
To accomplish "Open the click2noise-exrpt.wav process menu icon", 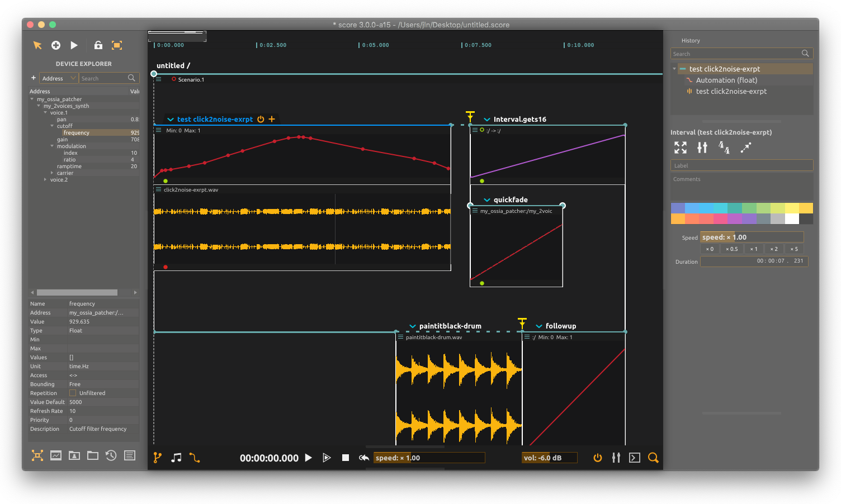I will (x=159, y=189).
